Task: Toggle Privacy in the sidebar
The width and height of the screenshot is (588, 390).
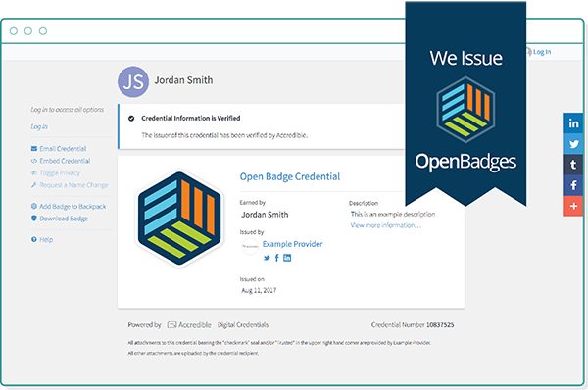Action: pyautogui.click(x=56, y=172)
